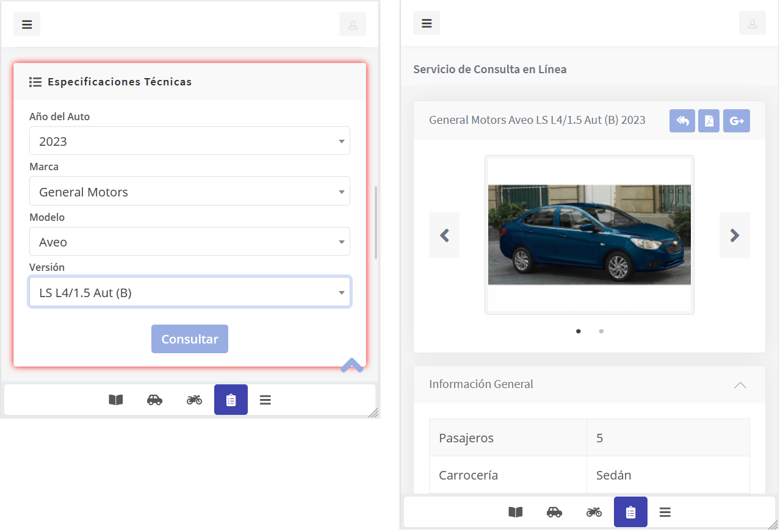Show previous car image in carousel
Screen dimensions: 783x532
tap(444, 235)
